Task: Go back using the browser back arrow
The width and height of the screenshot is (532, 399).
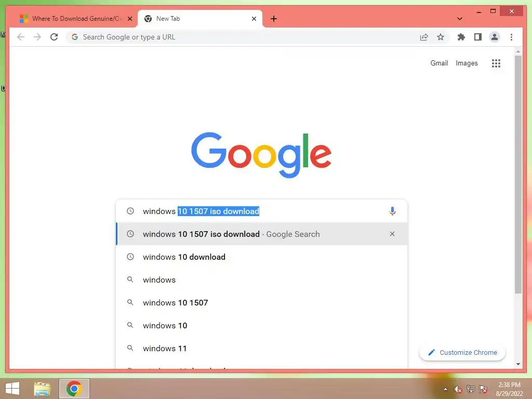Action: click(x=21, y=37)
